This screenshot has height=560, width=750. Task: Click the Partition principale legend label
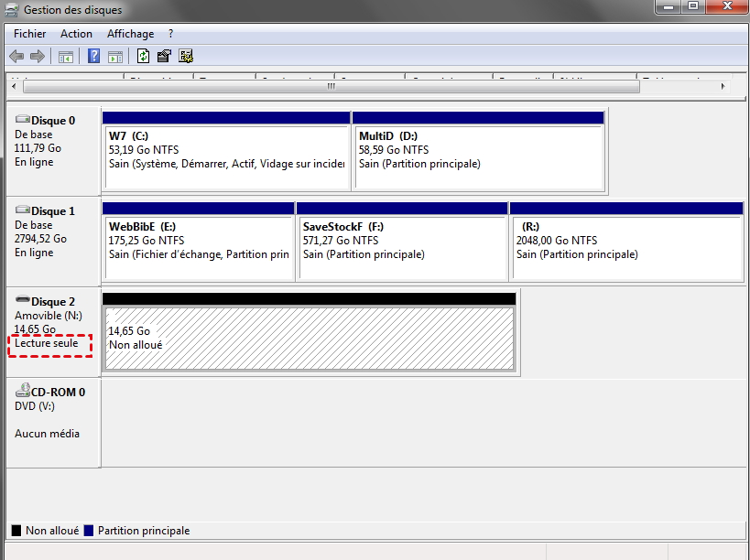pyautogui.click(x=144, y=531)
